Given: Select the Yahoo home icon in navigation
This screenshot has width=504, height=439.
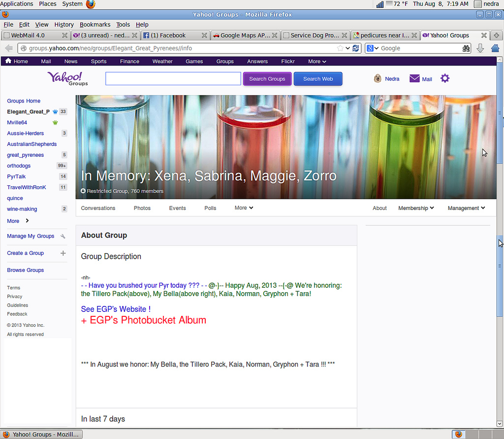Looking at the screenshot, I should 7,61.
